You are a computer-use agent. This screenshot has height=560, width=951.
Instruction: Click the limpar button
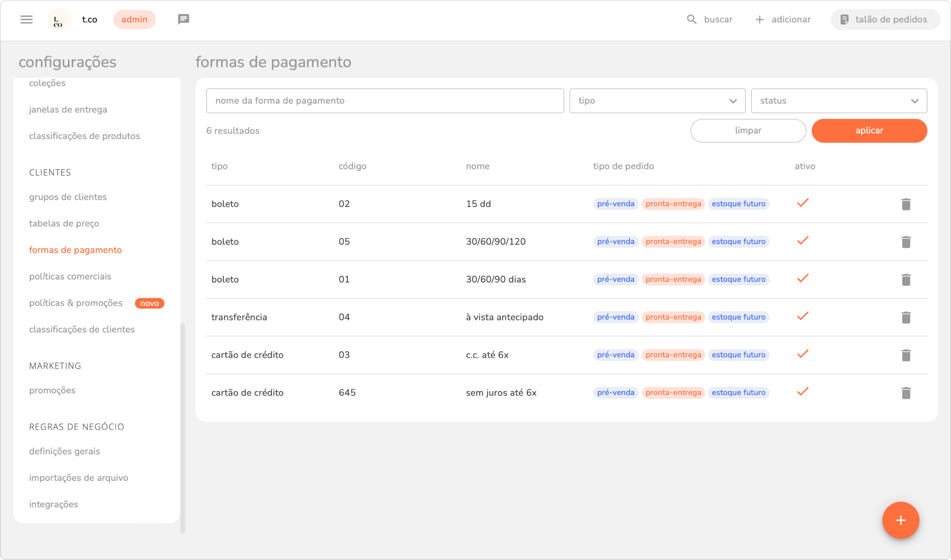(748, 131)
